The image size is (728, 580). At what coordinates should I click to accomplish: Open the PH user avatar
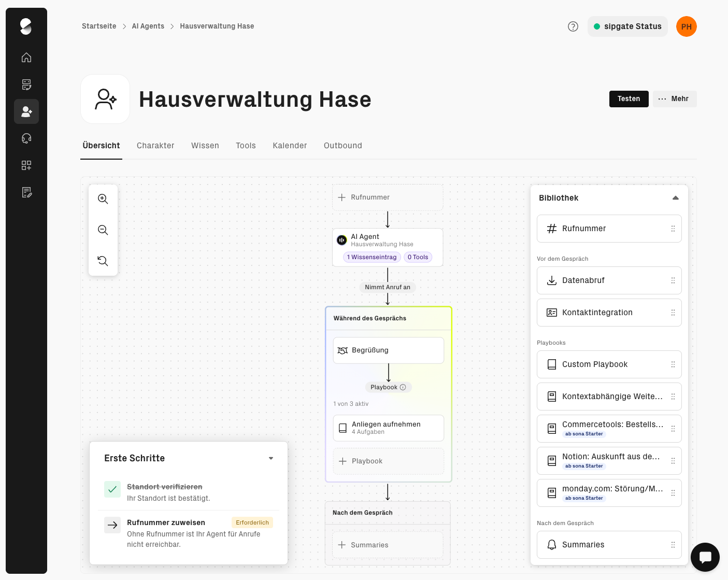(x=687, y=26)
